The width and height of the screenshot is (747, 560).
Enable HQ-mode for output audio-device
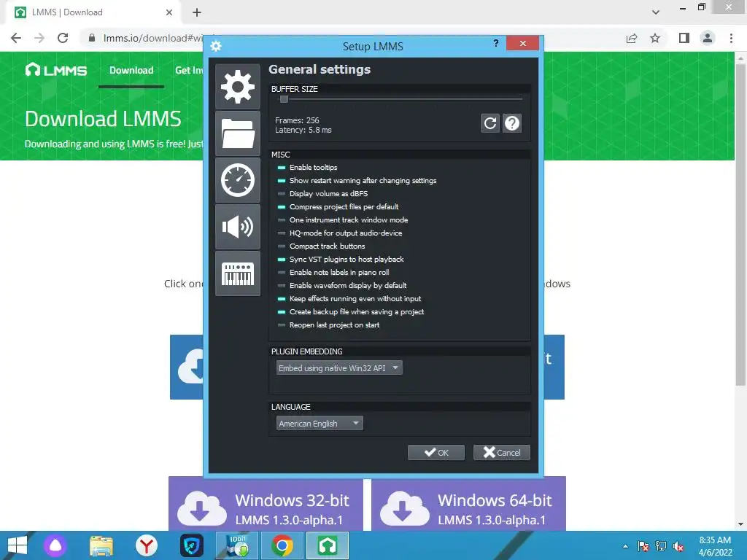[340, 233]
